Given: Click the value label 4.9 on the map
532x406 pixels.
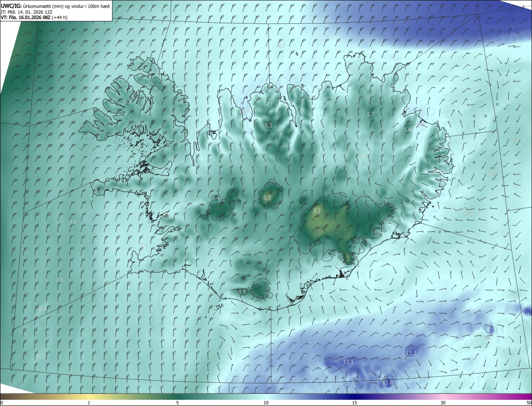Looking at the screenshot, I should [x=242, y=292].
